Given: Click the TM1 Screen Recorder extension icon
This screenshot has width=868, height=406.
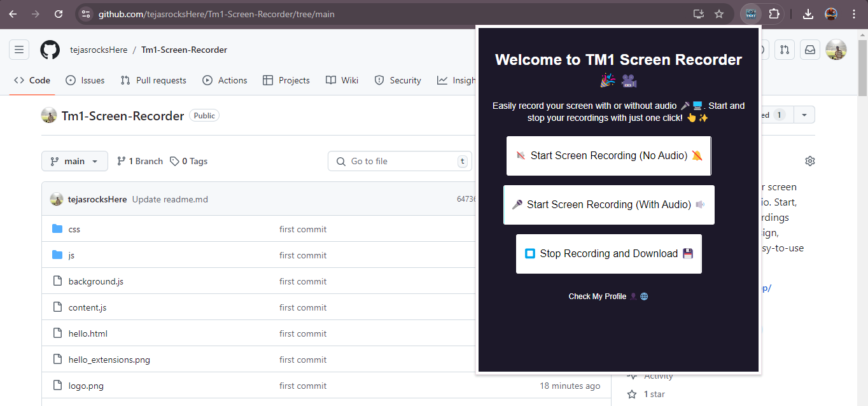Looking at the screenshot, I should click(752, 14).
